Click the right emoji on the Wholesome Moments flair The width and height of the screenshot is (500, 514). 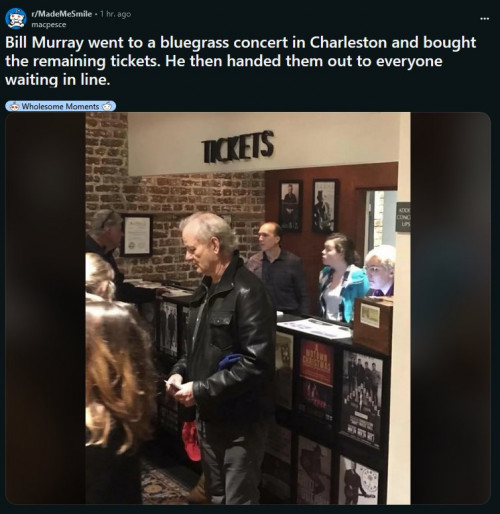tap(107, 106)
